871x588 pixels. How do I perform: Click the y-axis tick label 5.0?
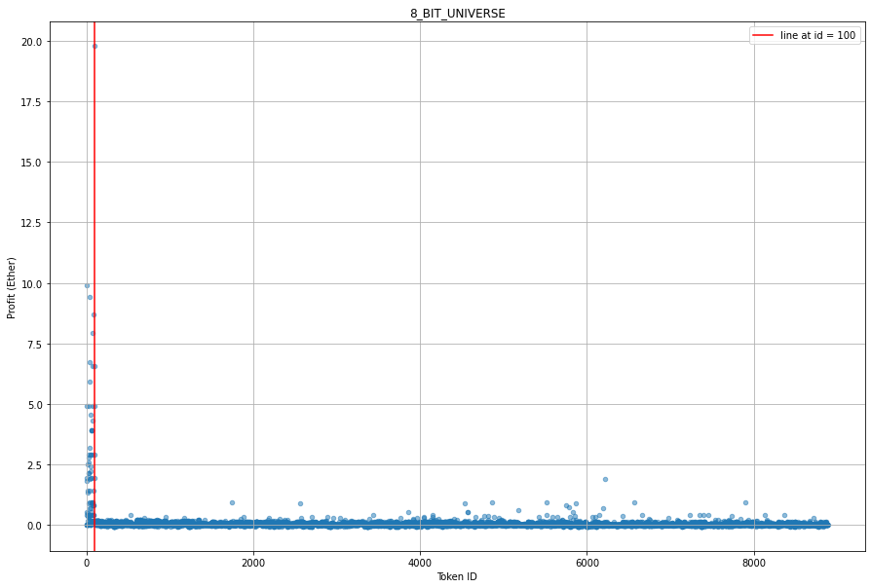[x=35, y=405]
